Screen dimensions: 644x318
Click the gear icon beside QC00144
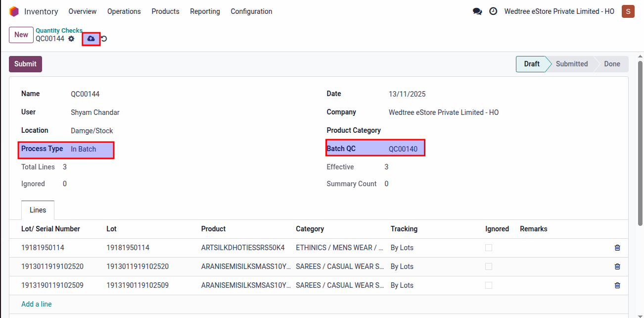(x=71, y=39)
